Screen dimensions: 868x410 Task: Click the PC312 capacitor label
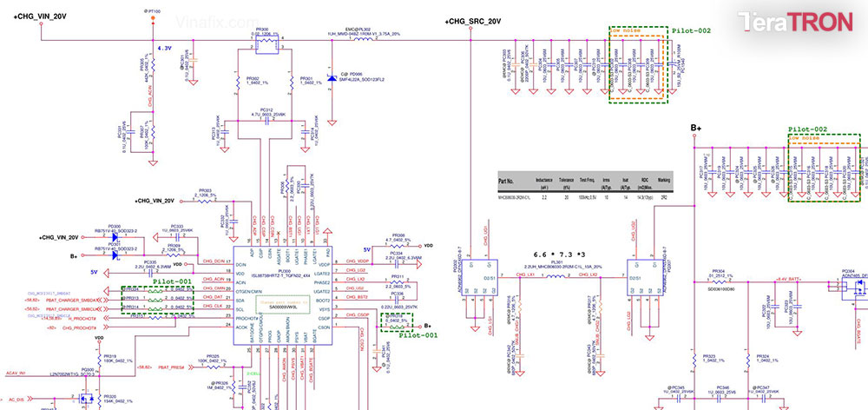266,109
